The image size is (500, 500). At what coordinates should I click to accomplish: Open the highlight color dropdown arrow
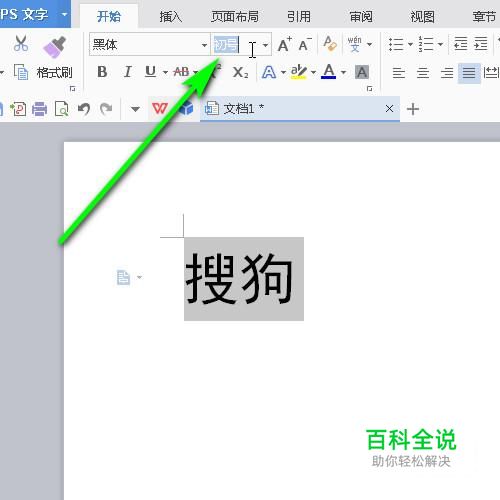(x=313, y=72)
